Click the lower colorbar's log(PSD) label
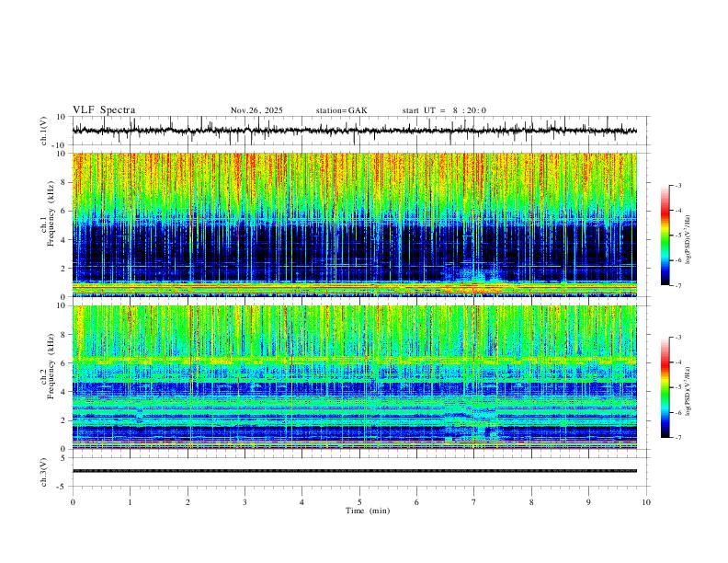Viewport: 728px width, 563px height. 688,390
